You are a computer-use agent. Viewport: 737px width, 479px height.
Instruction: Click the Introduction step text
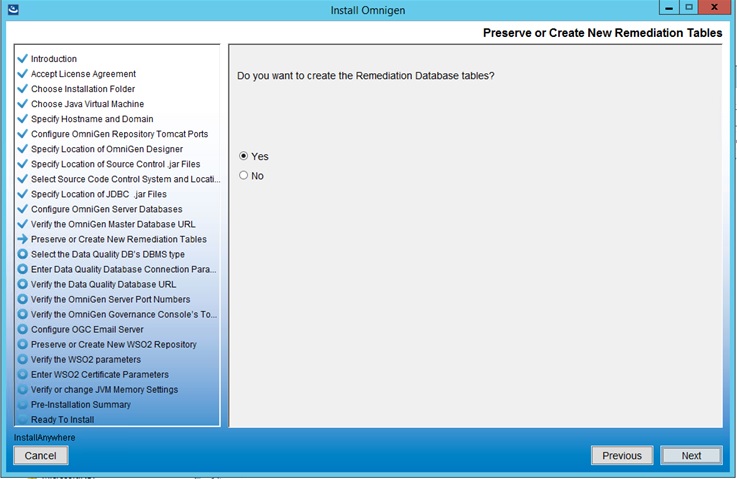[x=54, y=59]
